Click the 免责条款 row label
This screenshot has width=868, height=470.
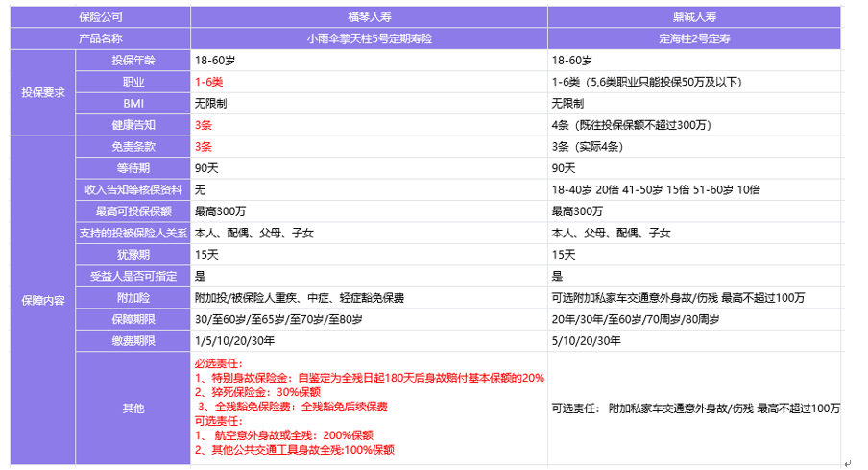coord(133,147)
